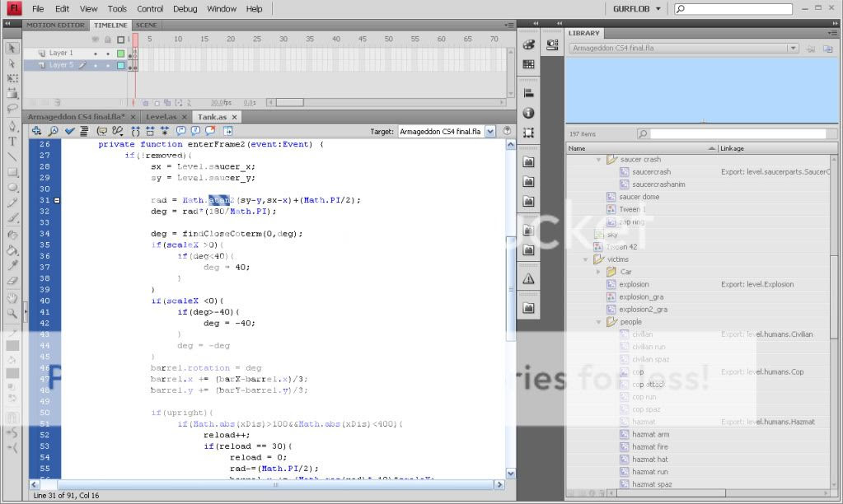The height and width of the screenshot is (504, 843).
Task: Select the Text tool in the tools panel
Action: [12, 142]
